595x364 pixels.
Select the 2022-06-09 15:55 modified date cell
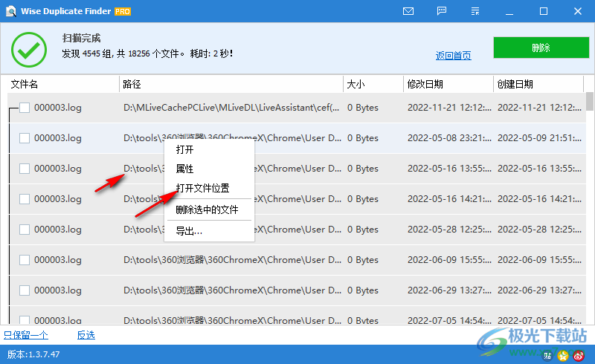point(449,260)
